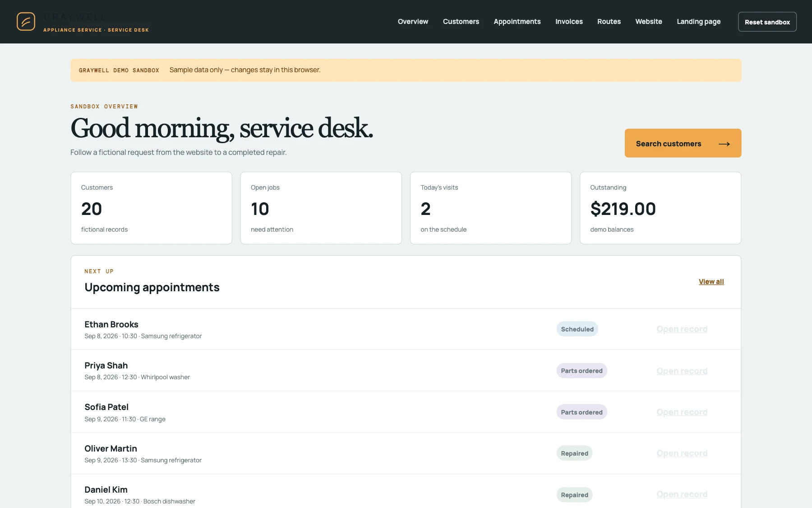Open record for Ethan Brooks
This screenshot has height=508, width=812.
(x=682, y=329)
